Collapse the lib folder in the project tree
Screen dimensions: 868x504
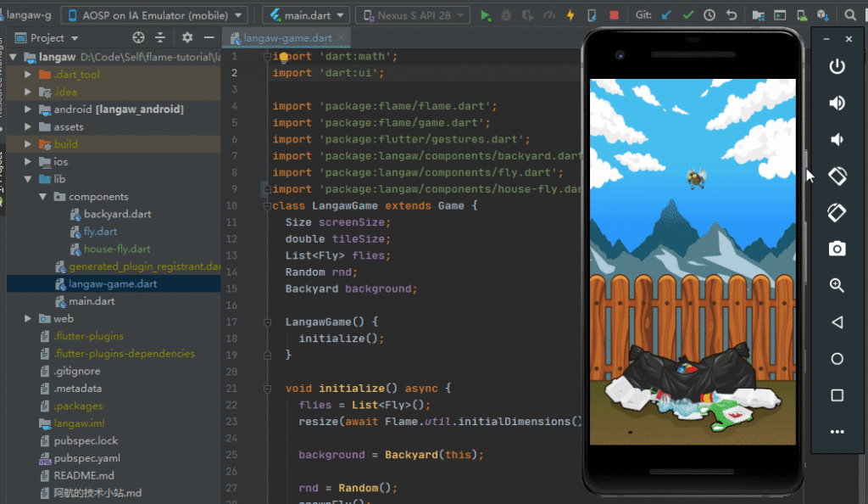click(x=28, y=179)
